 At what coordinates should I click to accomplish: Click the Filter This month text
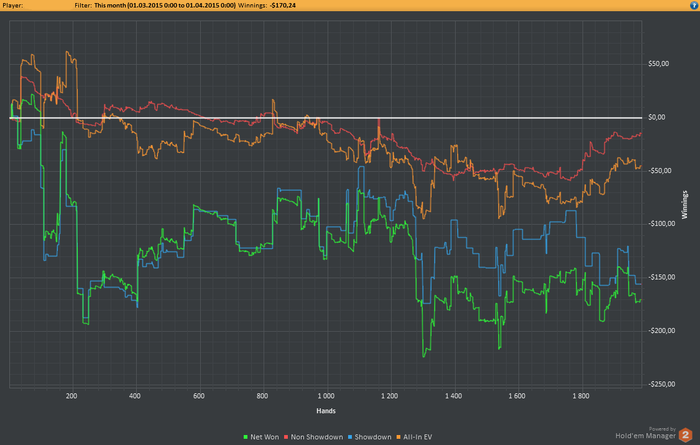[x=155, y=5]
